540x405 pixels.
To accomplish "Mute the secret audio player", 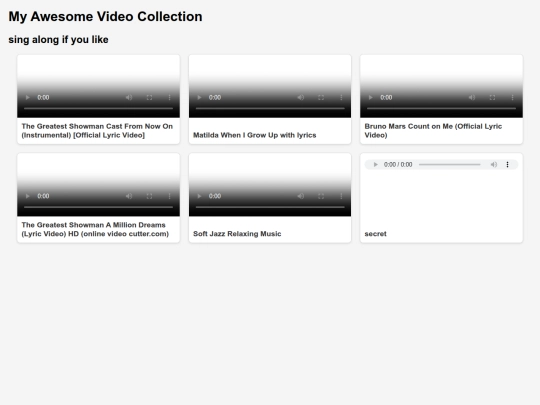I will point(494,165).
